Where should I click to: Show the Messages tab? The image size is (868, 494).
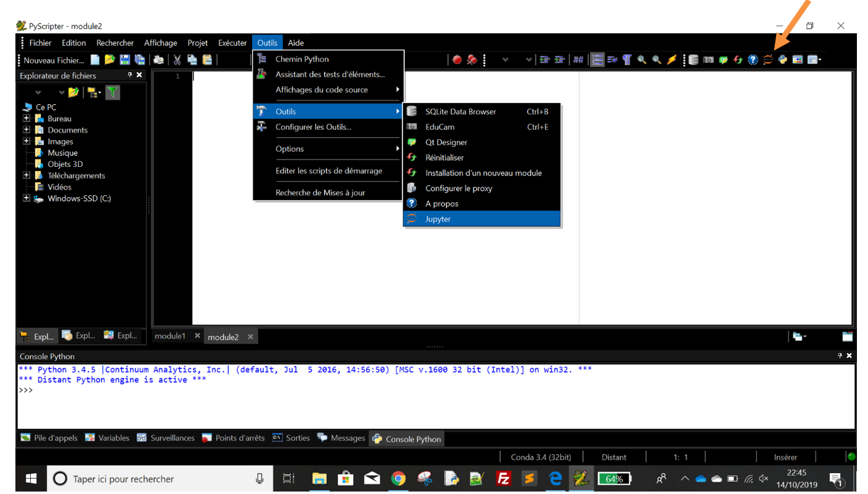click(x=341, y=438)
